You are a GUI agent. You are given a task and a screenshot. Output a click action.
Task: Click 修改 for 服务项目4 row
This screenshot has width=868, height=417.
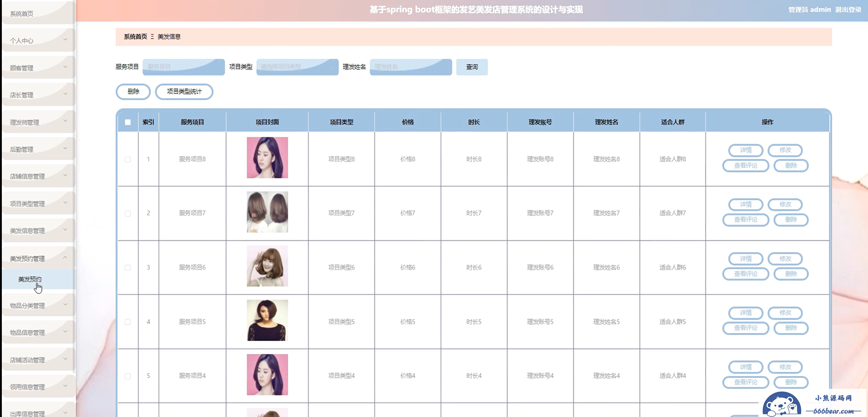point(785,367)
